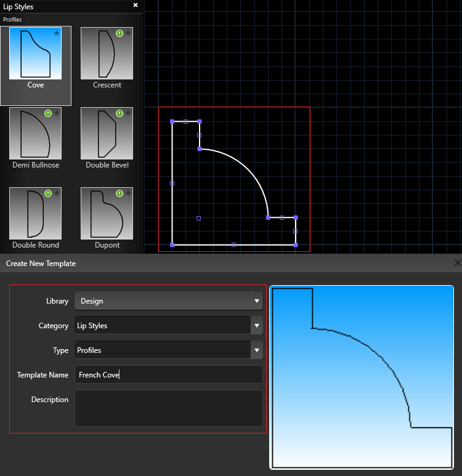
Task: Click the green alert badge on Crescent
Action: coord(120,33)
